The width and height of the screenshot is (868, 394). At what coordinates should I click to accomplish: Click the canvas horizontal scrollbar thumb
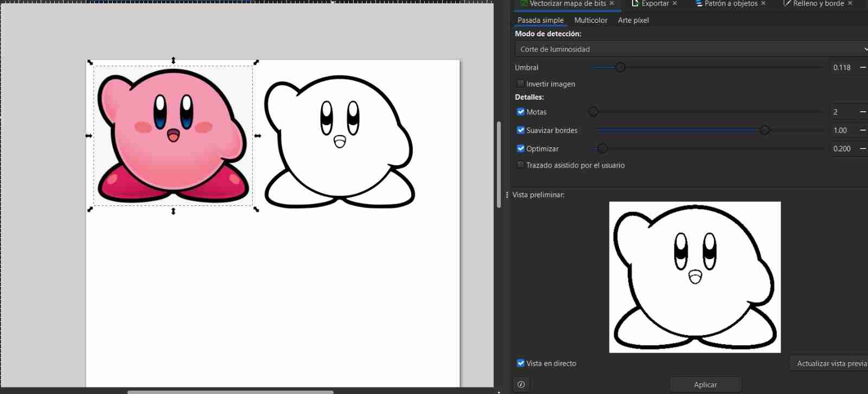coord(231,392)
